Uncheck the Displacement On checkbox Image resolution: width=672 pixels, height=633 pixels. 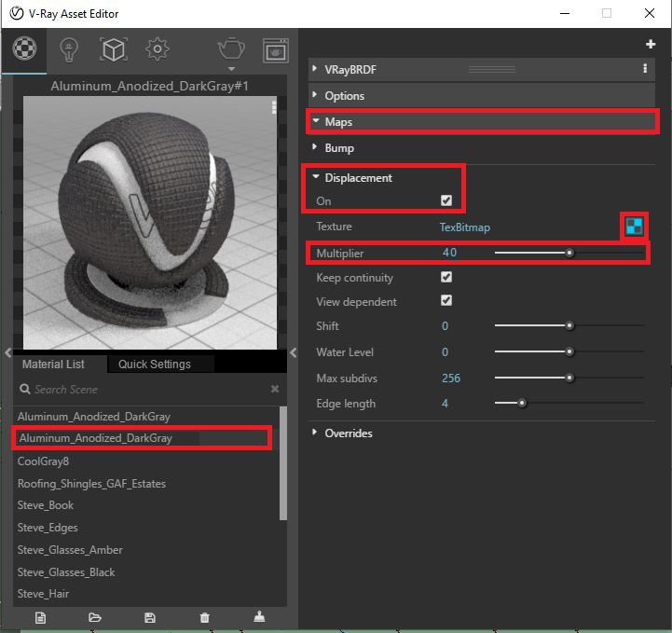tap(446, 200)
